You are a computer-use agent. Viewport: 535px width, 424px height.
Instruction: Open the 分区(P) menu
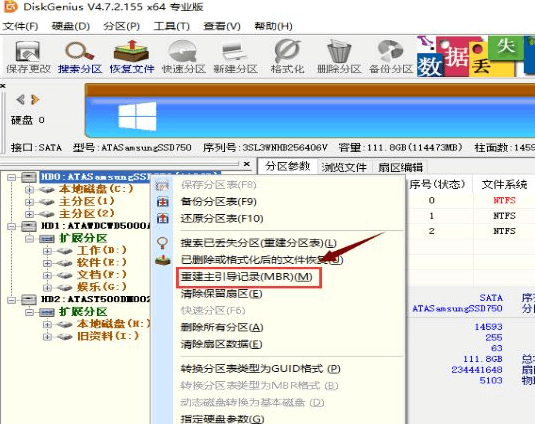121,26
